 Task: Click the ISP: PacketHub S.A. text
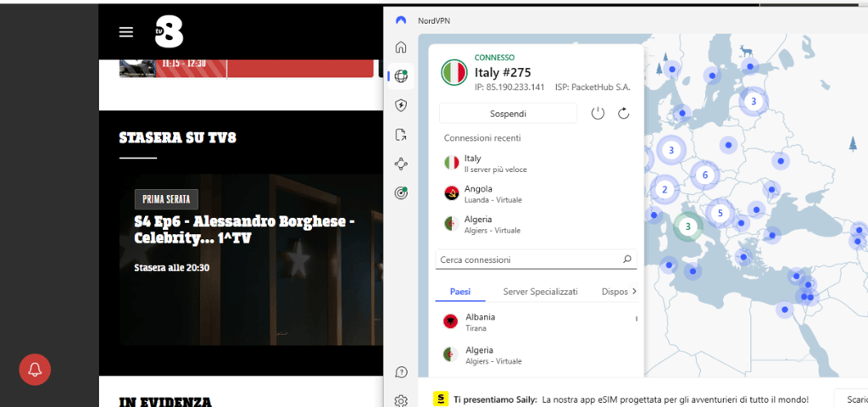[x=593, y=87]
